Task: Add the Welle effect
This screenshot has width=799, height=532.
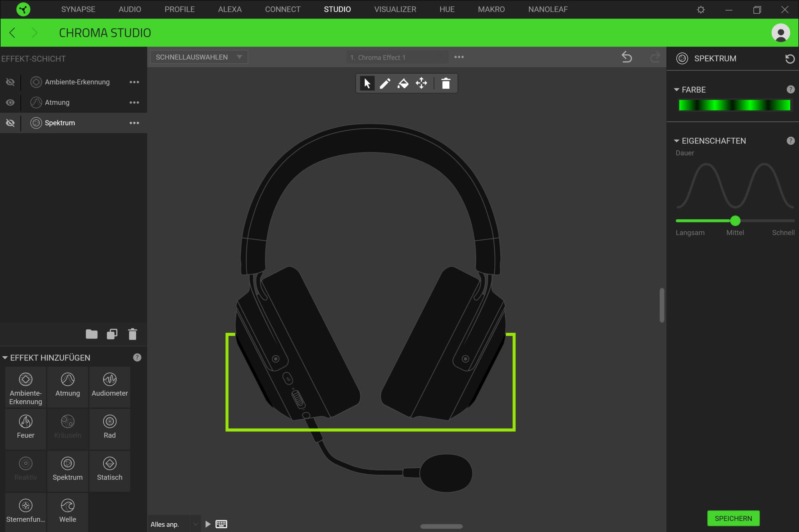Action: pyautogui.click(x=67, y=511)
